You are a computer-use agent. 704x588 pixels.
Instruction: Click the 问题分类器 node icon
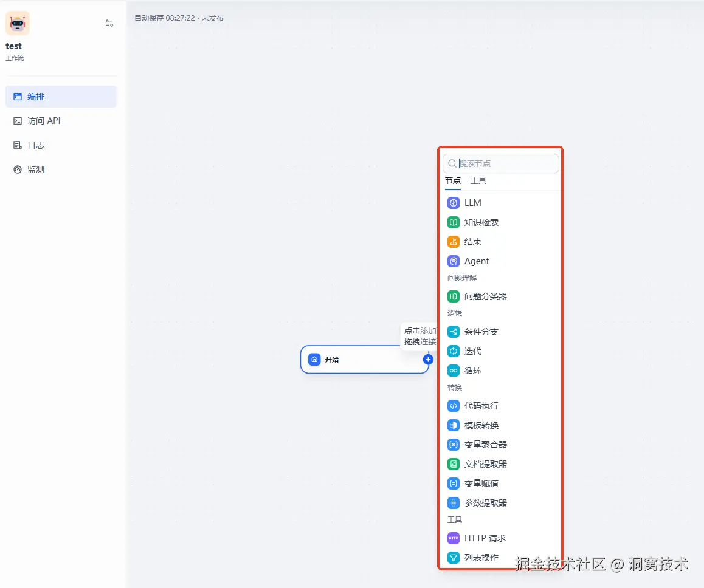click(x=454, y=296)
